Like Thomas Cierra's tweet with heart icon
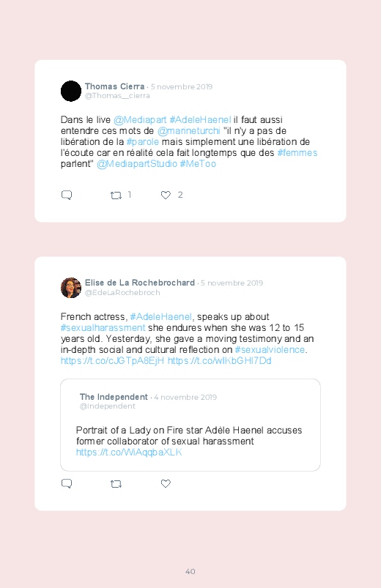The image size is (381, 588). tap(166, 195)
